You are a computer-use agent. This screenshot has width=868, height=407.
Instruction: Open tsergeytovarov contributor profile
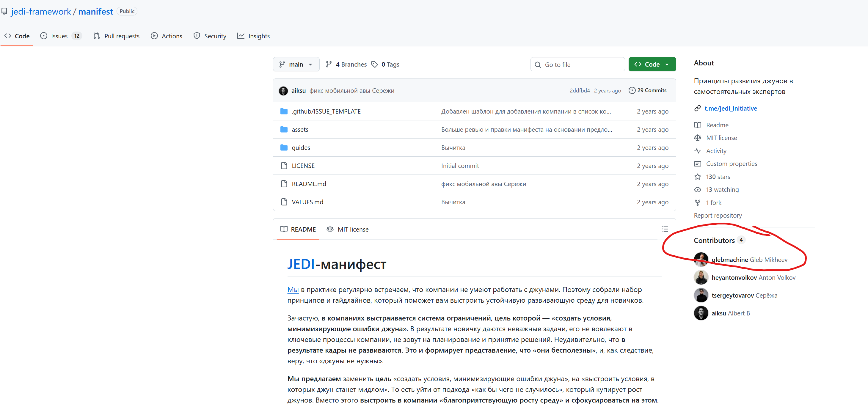732,296
